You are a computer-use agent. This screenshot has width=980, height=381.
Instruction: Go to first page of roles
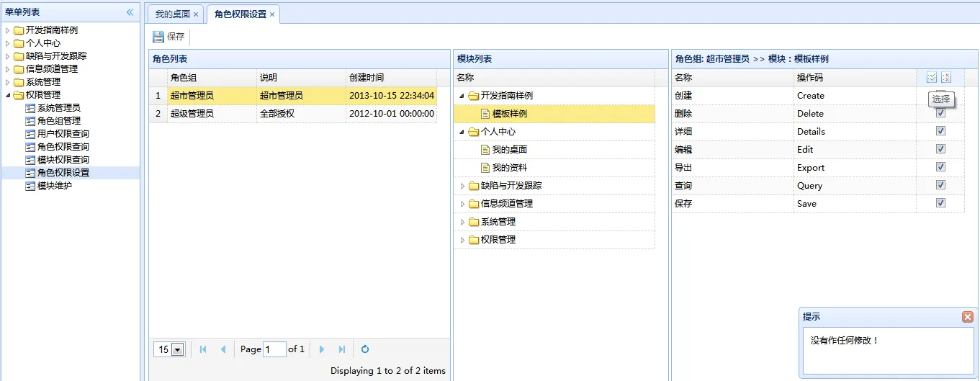pyautogui.click(x=203, y=349)
